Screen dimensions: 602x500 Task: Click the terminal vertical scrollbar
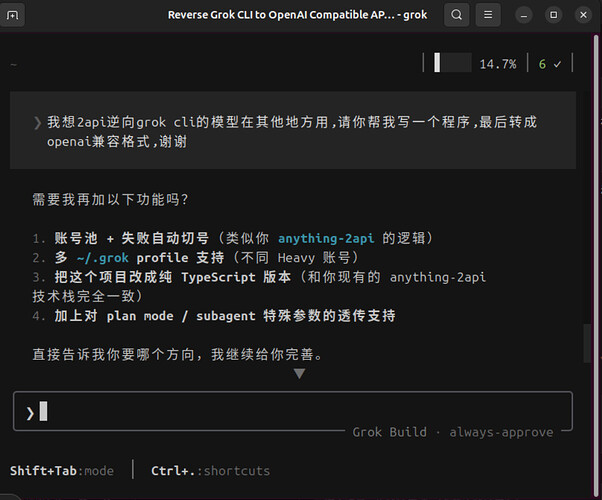[596, 265]
